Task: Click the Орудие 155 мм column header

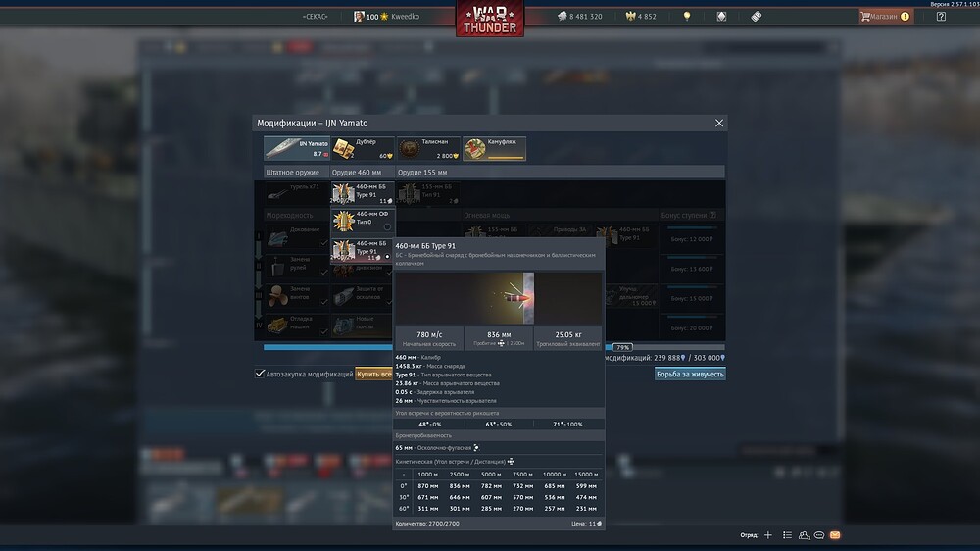Action: [x=422, y=172]
